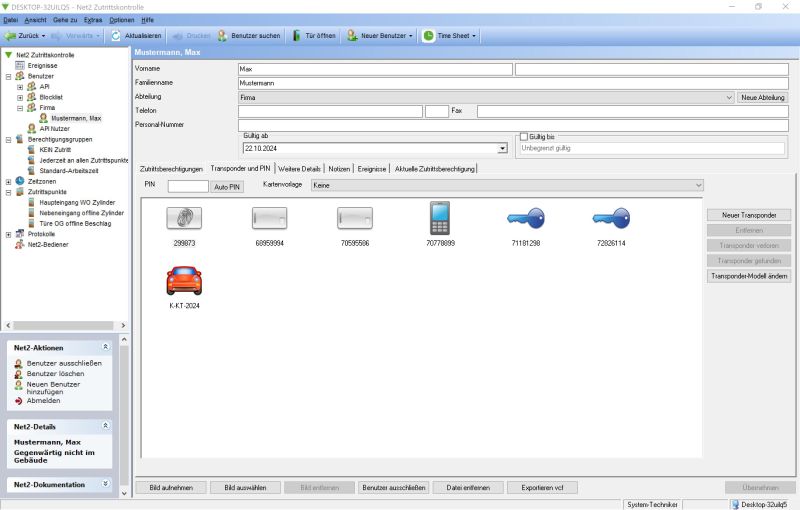The height and width of the screenshot is (510, 800).
Task: Select the blue key fob 71181298
Action: 526,218
